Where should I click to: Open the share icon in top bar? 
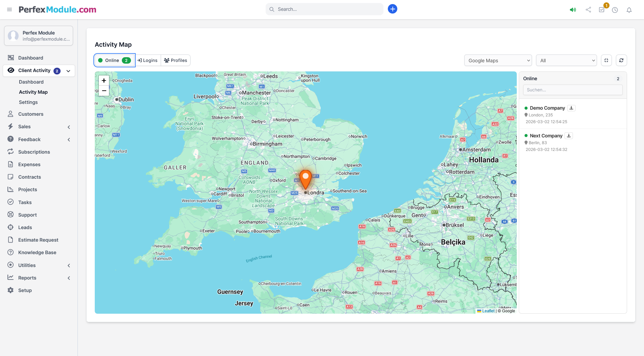(x=588, y=10)
